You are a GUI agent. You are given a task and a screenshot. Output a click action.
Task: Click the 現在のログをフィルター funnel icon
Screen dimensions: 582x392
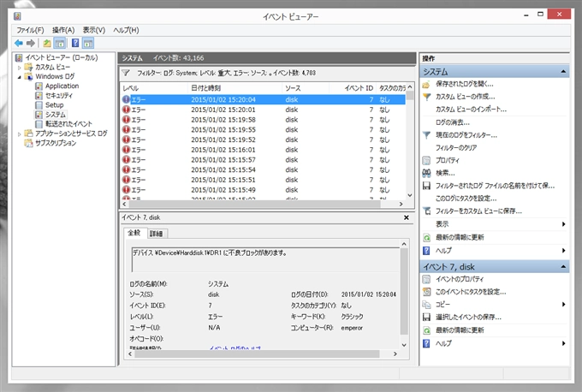tap(426, 135)
